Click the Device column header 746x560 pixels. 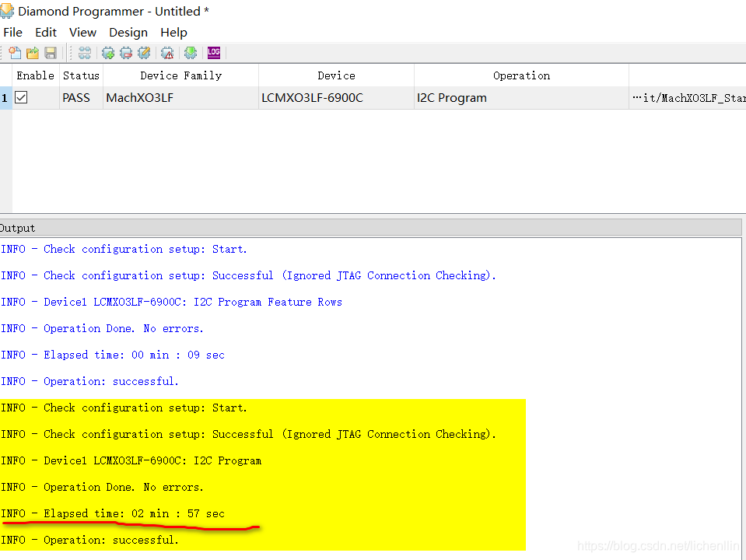[336, 75]
